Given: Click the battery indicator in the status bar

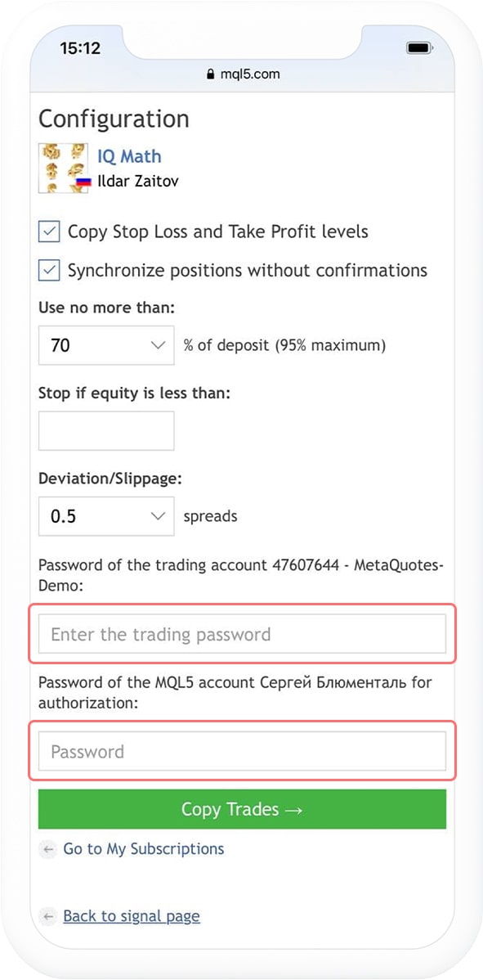Looking at the screenshot, I should point(421,48).
